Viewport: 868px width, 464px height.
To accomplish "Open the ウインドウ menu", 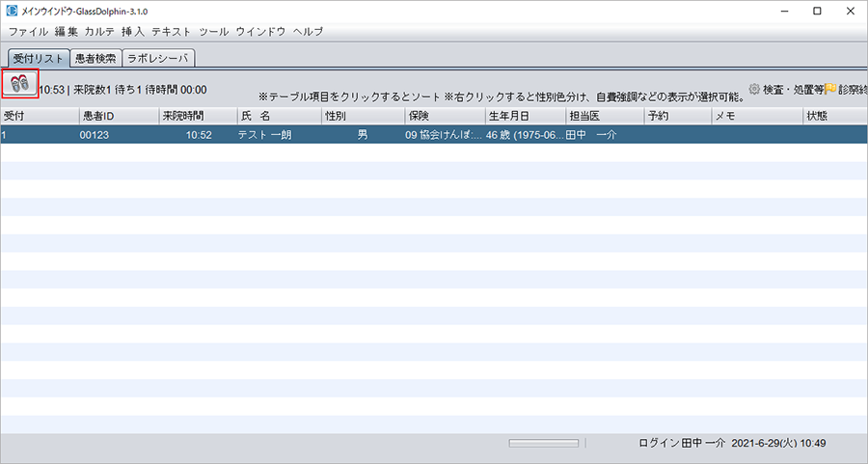I will coord(260,32).
